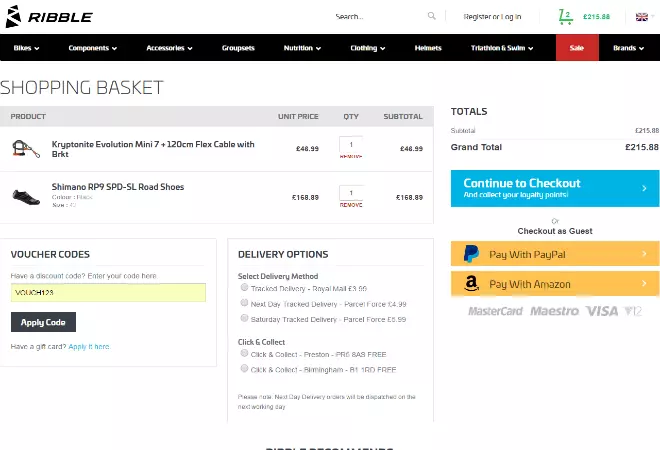Click the VISA payment logo
Viewport: 660px width, 450px height.
[x=601, y=311]
